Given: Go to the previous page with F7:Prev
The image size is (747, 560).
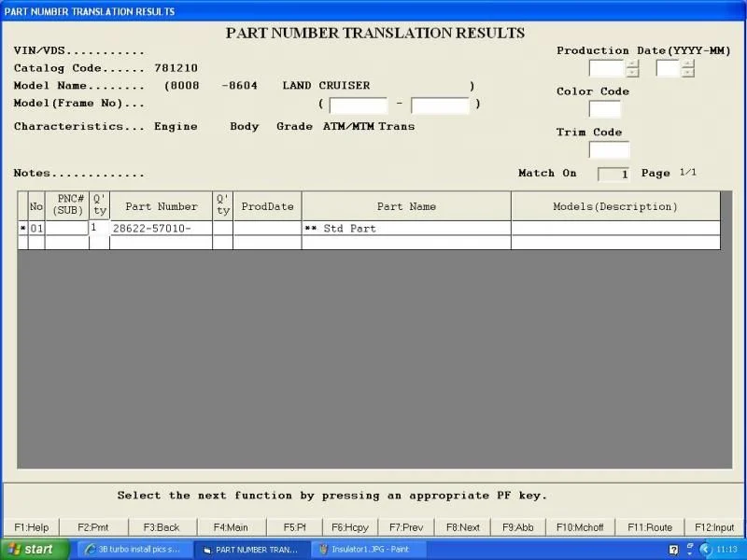Looking at the screenshot, I should pyautogui.click(x=406, y=527).
